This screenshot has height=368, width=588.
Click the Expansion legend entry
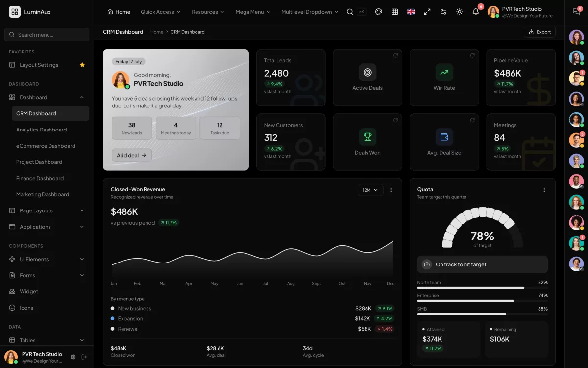tap(127, 318)
